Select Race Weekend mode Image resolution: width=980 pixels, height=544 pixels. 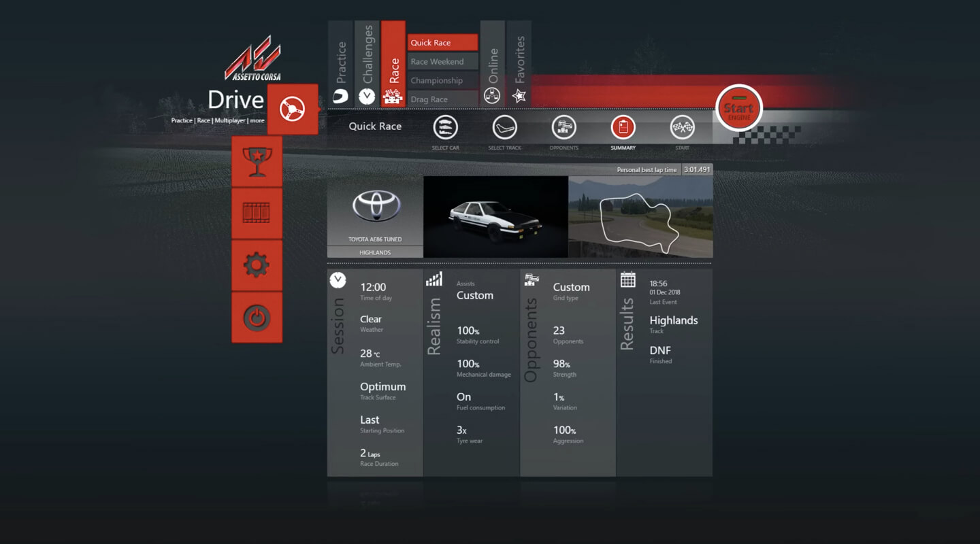coord(442,61)
